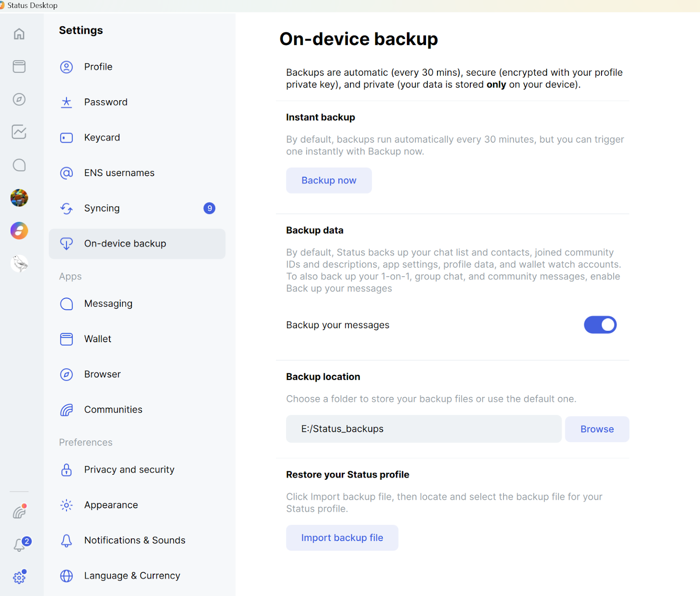Viewport: 700px width, 596px height.
Task: Open notifications bell with badge
Action: click(20, 545)
